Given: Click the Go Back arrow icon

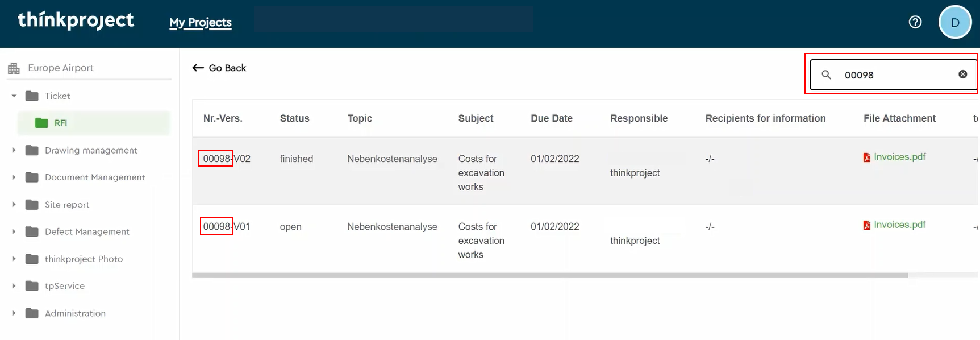Looking at the screenshot, I should (198, 68).
